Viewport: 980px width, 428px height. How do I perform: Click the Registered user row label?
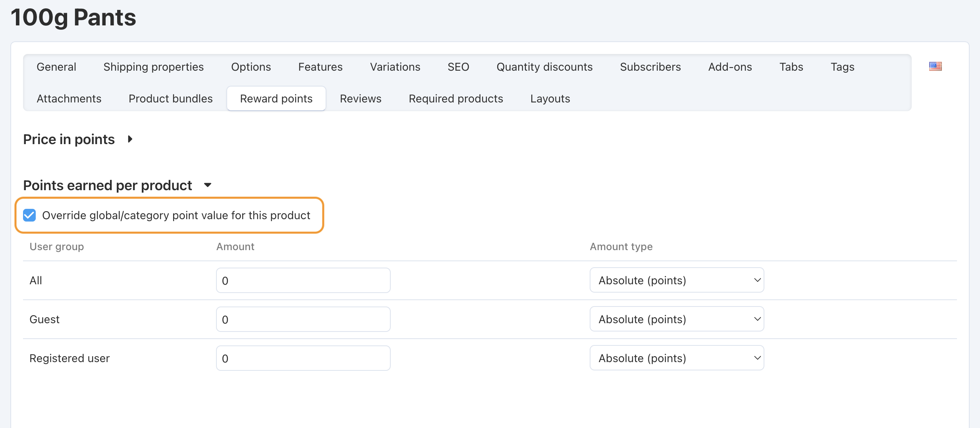click(69, 358)
